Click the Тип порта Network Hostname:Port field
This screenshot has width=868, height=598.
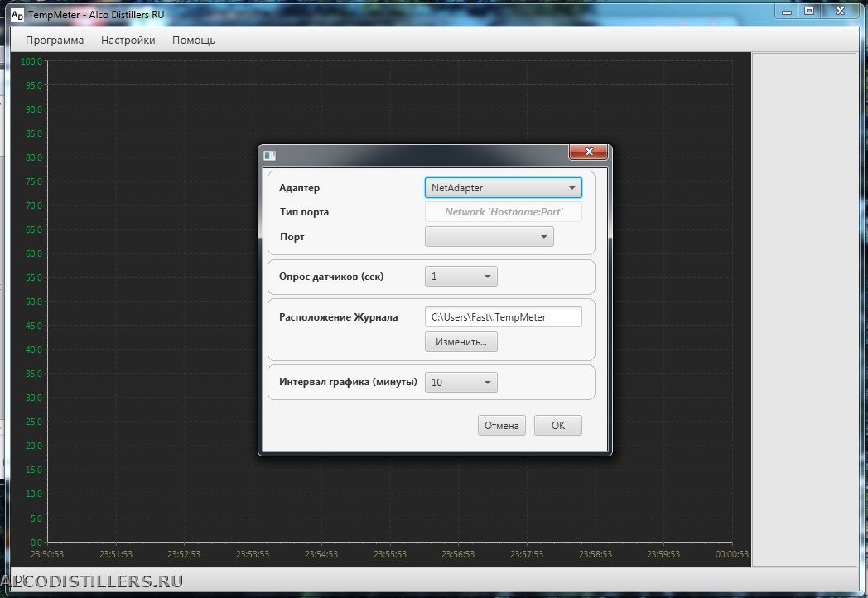click(503, 212)
